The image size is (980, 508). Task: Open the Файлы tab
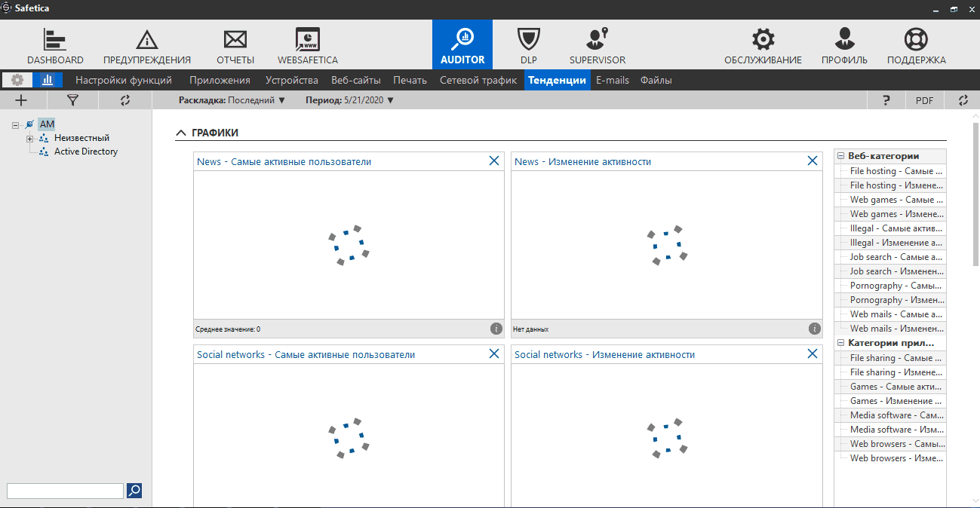click(x=656, y=80)
